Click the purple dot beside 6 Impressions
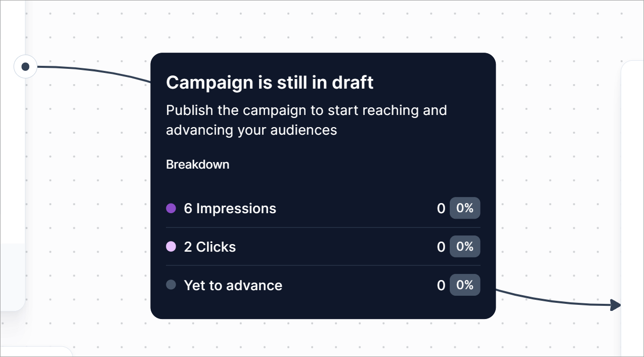This screenshot has height=357, width=644. click(x=171, y=208)
